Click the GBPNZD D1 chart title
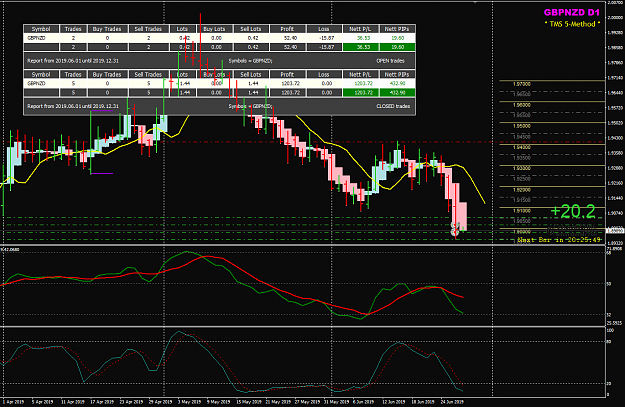 [x=571, y=12]
